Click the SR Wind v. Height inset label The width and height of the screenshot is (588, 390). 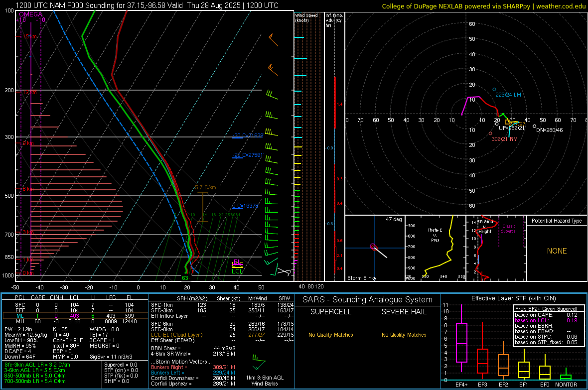click(485, 227)
